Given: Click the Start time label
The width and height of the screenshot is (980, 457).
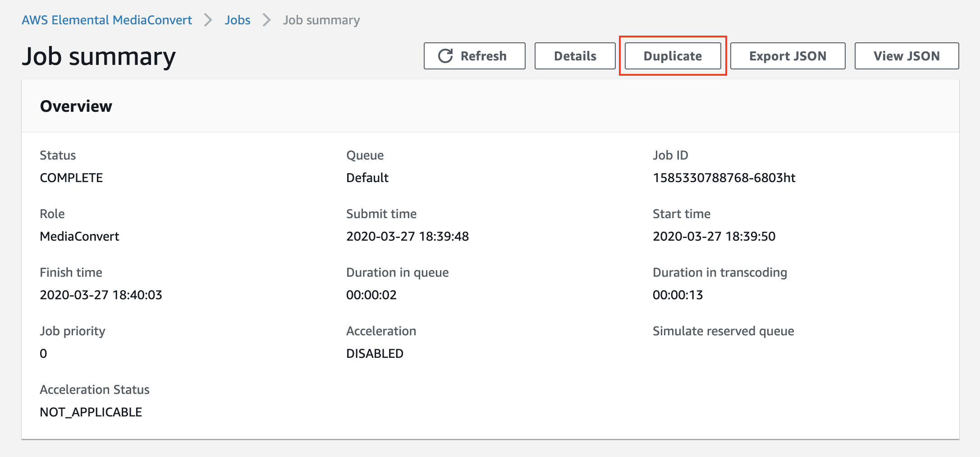Looking at the screenshot, I should pos(682,214).
